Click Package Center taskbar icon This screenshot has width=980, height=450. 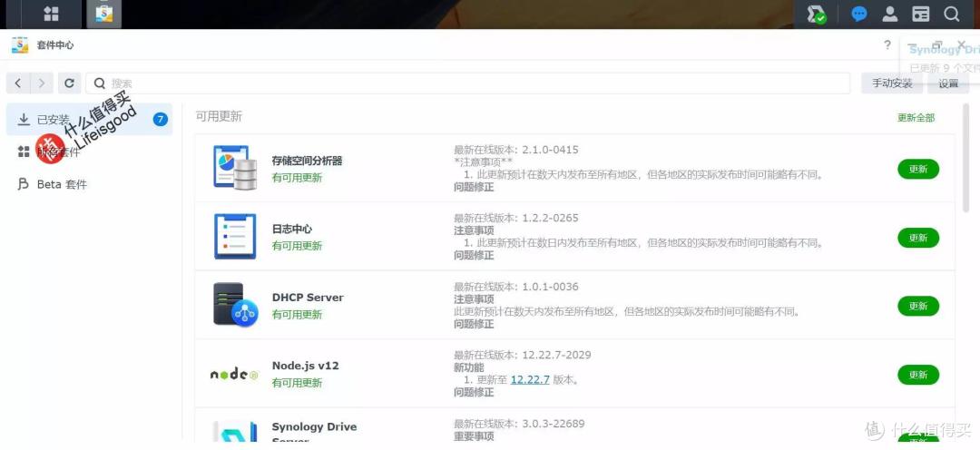coord(103,14)
